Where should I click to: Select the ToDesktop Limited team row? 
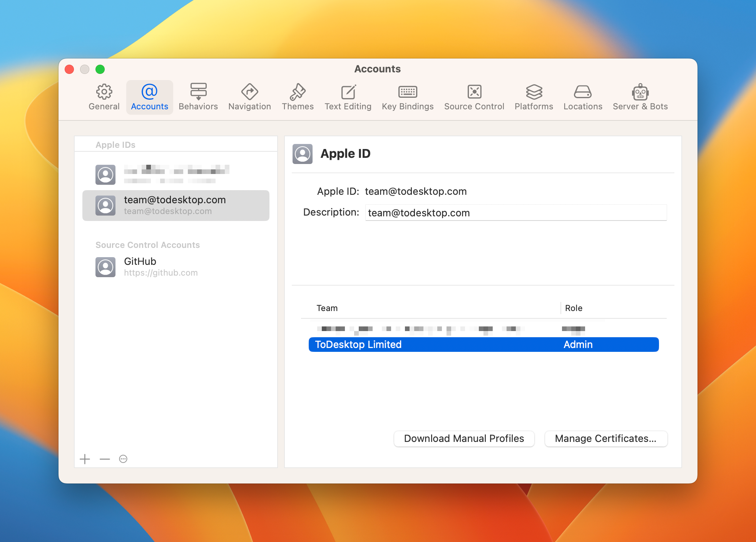coord(483,345)
